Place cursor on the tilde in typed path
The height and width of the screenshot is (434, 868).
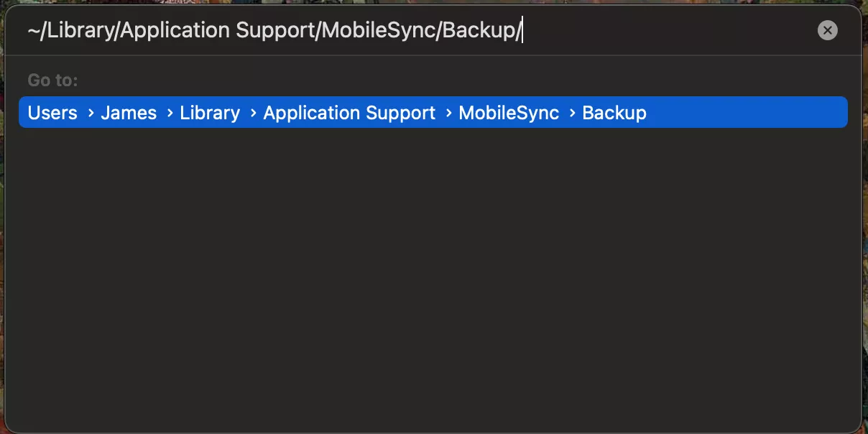[33, 31]
